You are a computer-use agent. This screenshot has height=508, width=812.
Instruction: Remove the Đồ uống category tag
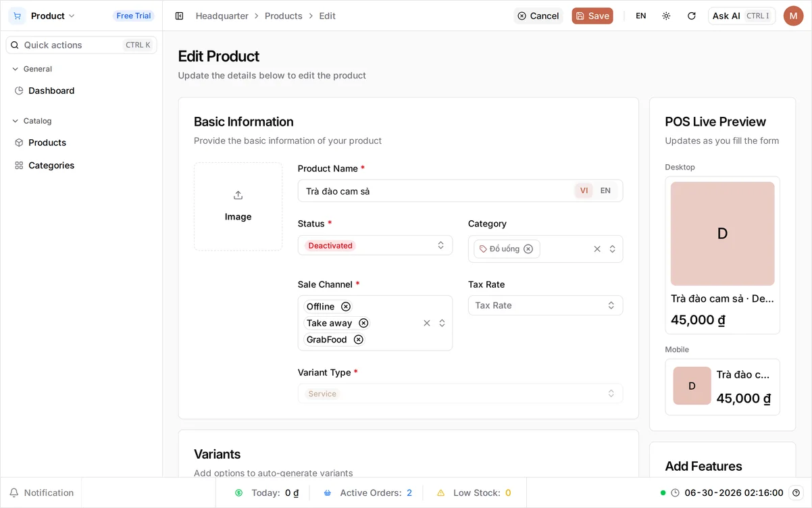click(x=528, y=249)
